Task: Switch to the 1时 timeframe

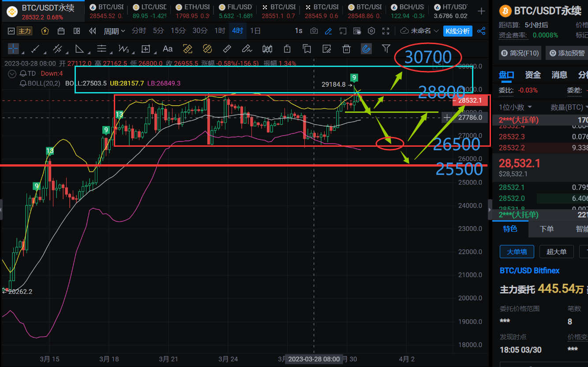Action: click(x=220, y=31)
